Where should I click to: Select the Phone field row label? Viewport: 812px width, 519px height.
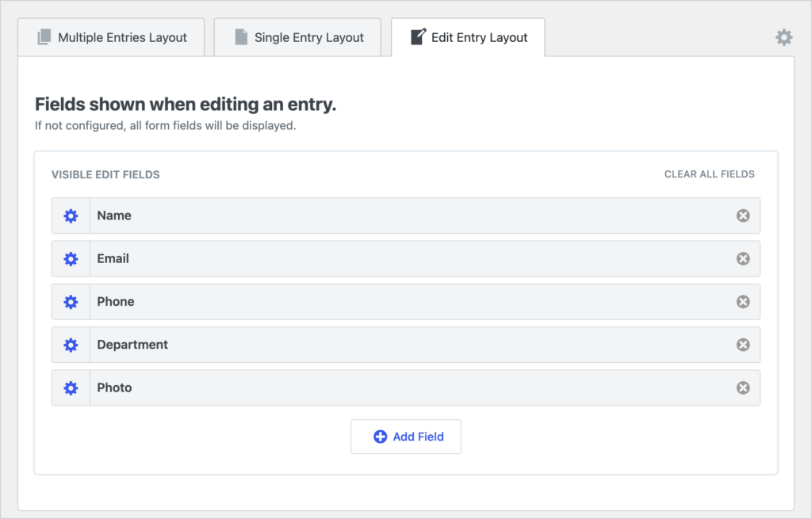coord(116,302)
